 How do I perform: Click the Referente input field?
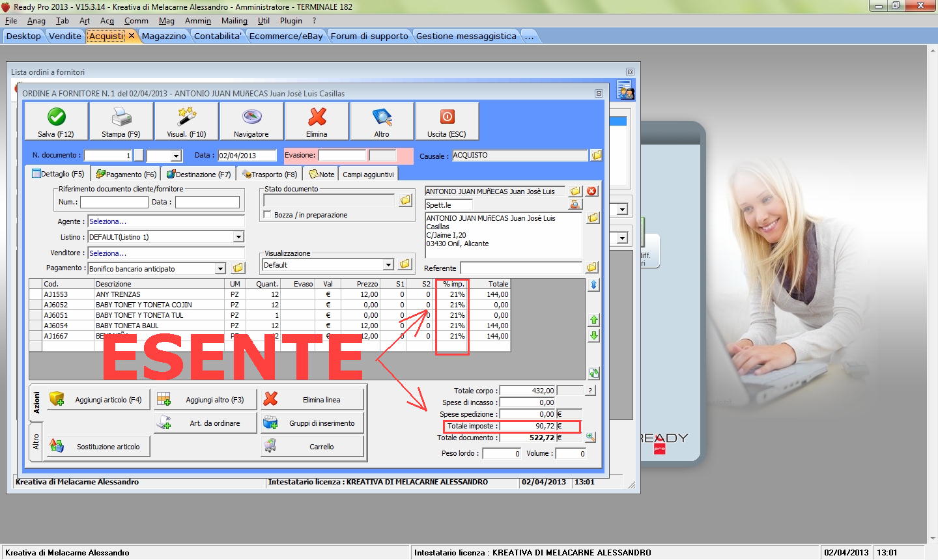click(521, 268)
